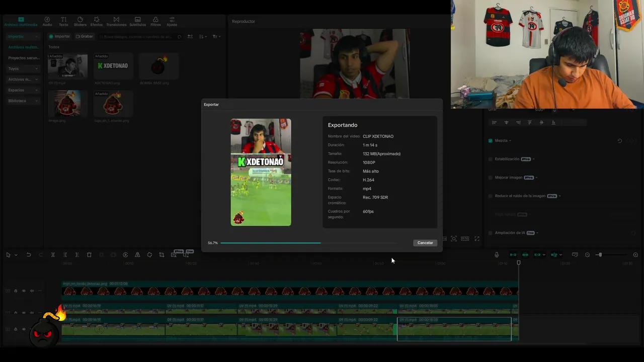Click the export progress bar

click(308, 243)
